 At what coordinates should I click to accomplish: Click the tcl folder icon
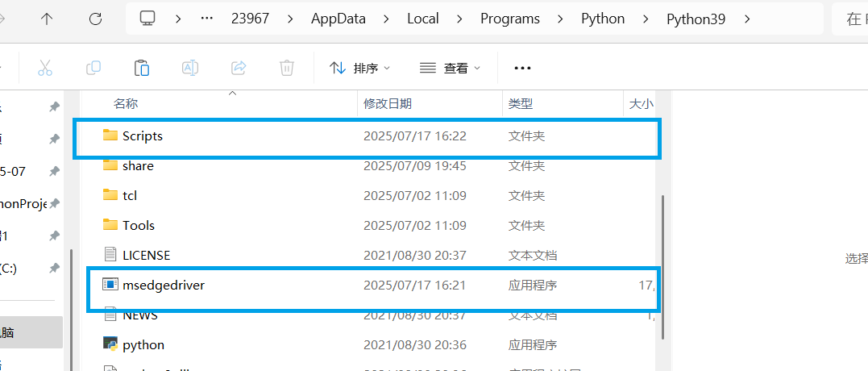(110, 195)
